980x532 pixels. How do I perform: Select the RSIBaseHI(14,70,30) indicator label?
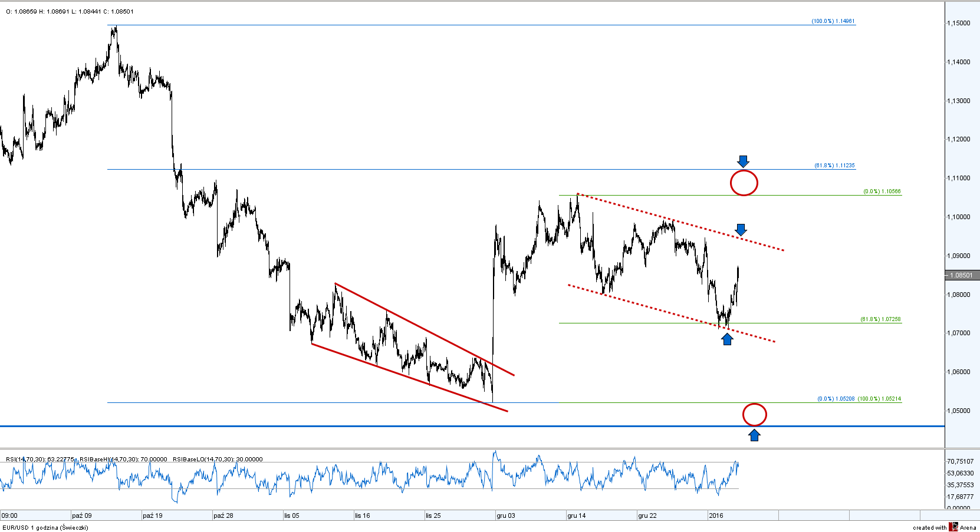pos(123,459)
